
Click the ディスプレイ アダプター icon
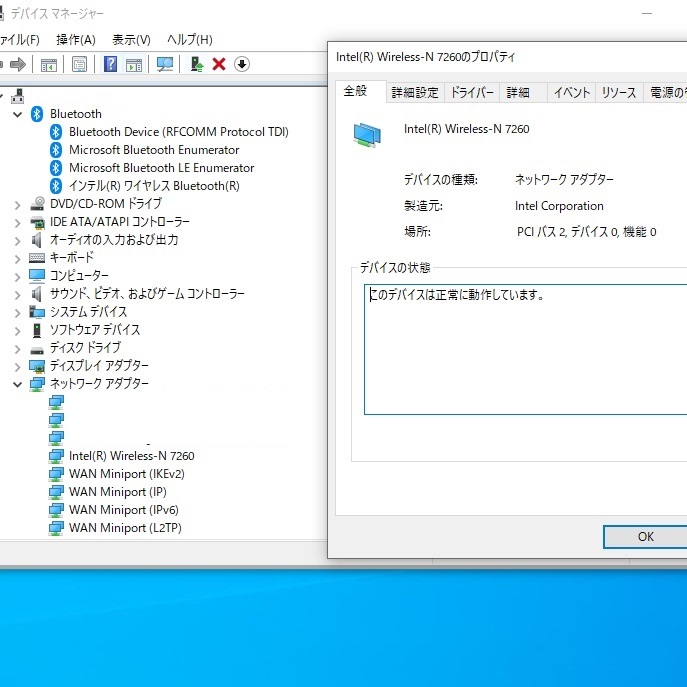(x=37, y=366)
